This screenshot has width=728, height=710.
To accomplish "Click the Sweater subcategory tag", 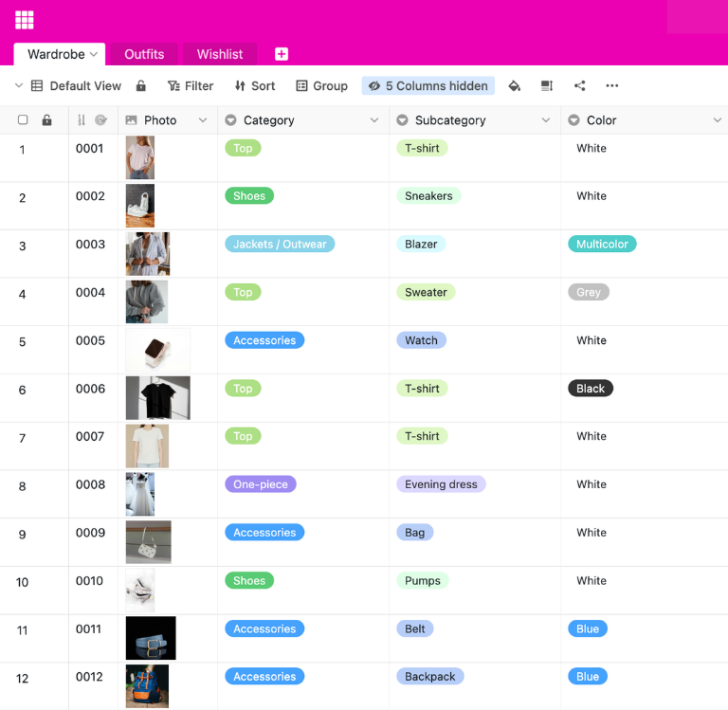I will tap(426, 293).
